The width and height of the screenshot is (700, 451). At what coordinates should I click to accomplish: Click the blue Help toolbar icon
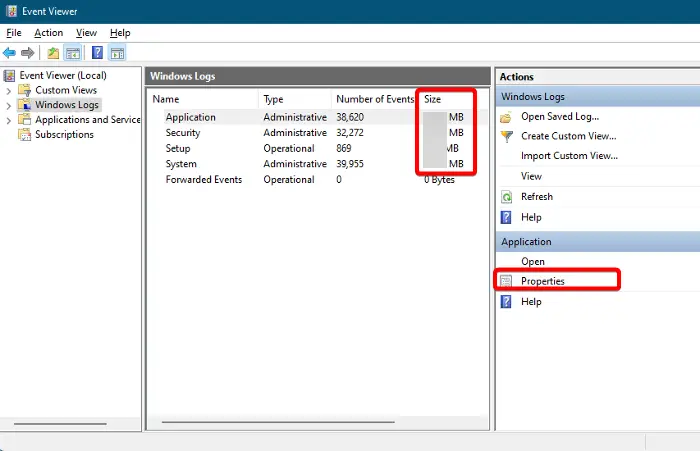coord(97,53)
